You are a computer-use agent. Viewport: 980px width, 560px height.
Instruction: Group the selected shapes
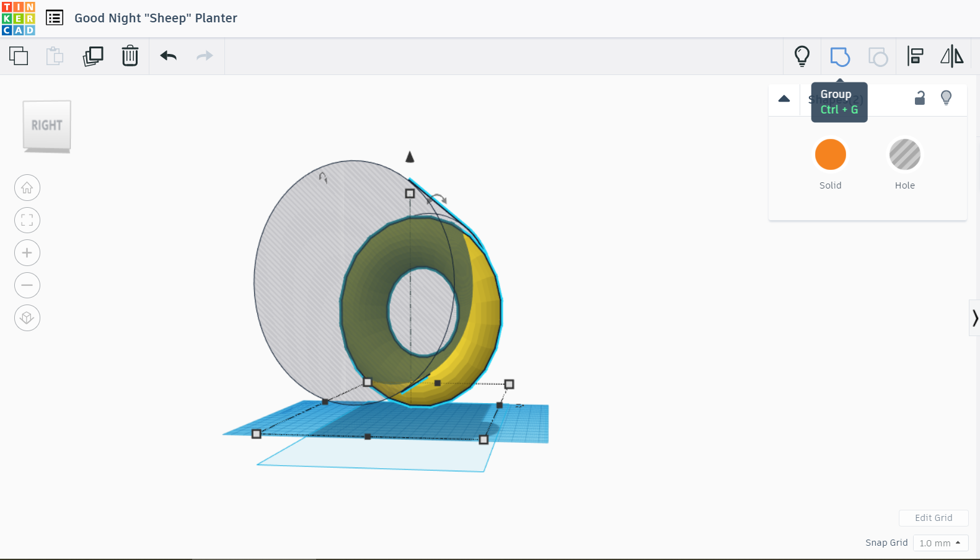[840, 56]
